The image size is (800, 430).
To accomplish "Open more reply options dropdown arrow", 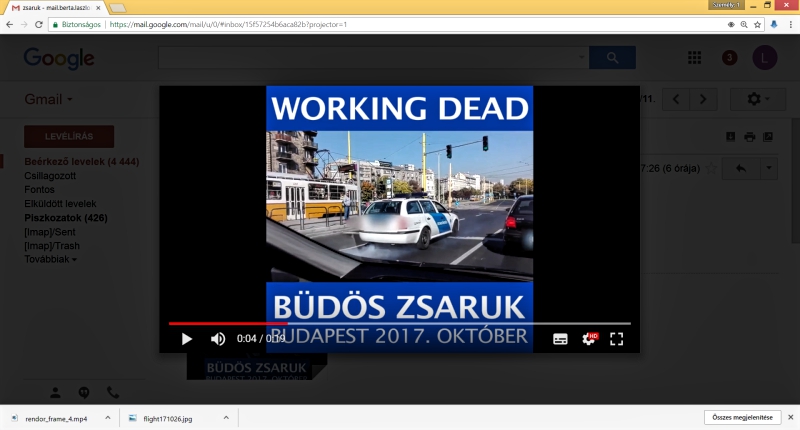I will click(x=769, y=168).
